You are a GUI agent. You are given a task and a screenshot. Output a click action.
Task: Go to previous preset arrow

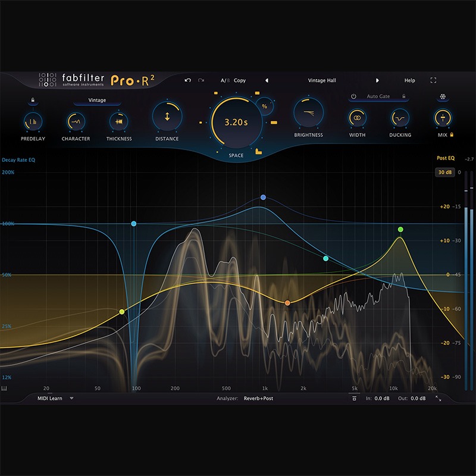pyautogui.click(x=267, y=80)
